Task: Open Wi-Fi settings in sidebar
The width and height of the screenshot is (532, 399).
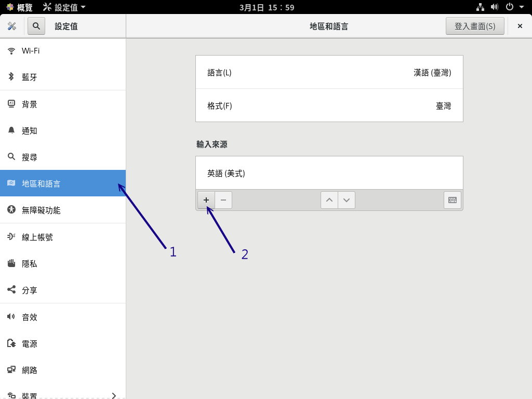Action: click(x=62, y=51)
